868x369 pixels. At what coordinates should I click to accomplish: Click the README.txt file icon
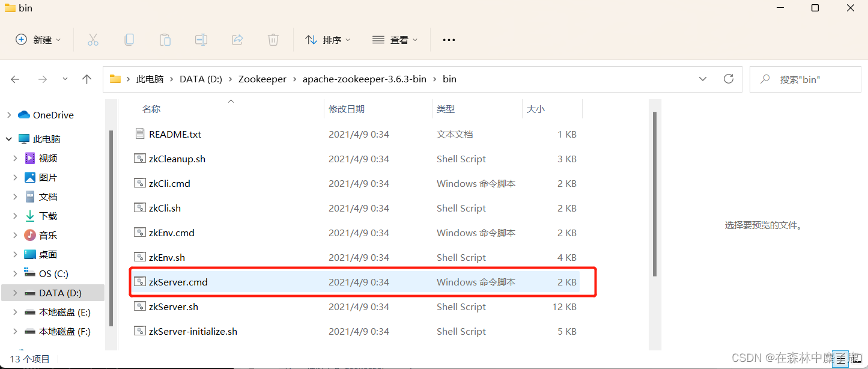point(140,134)
